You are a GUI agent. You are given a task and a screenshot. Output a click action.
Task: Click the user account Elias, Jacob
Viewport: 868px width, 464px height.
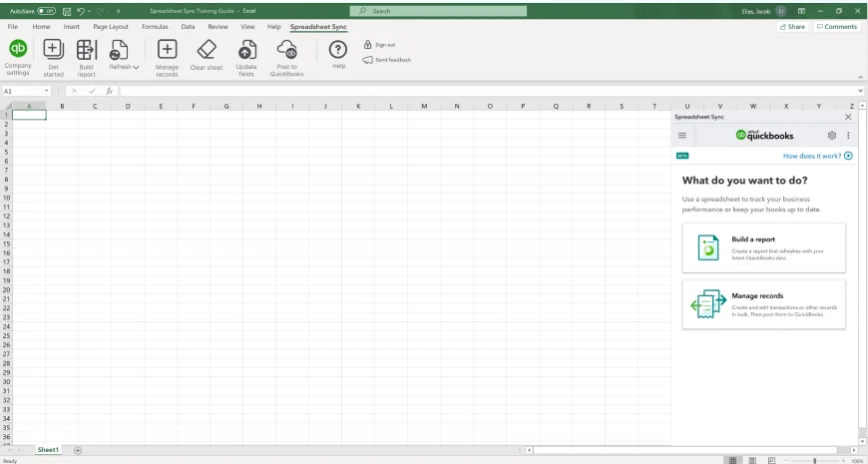pos(764,11)
